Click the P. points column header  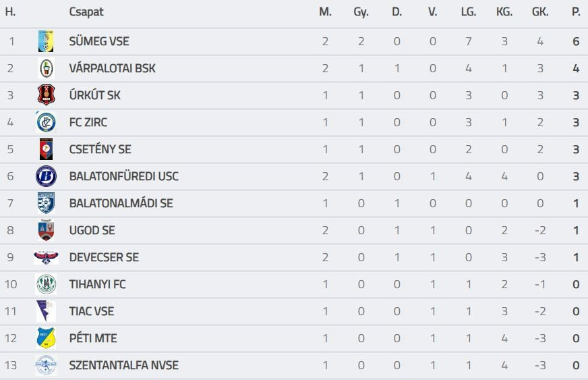[x=576, y=12]
